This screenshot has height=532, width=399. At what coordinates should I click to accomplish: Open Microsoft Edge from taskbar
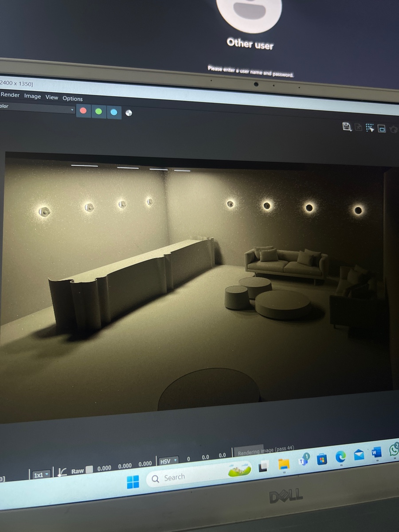[340, 457]
